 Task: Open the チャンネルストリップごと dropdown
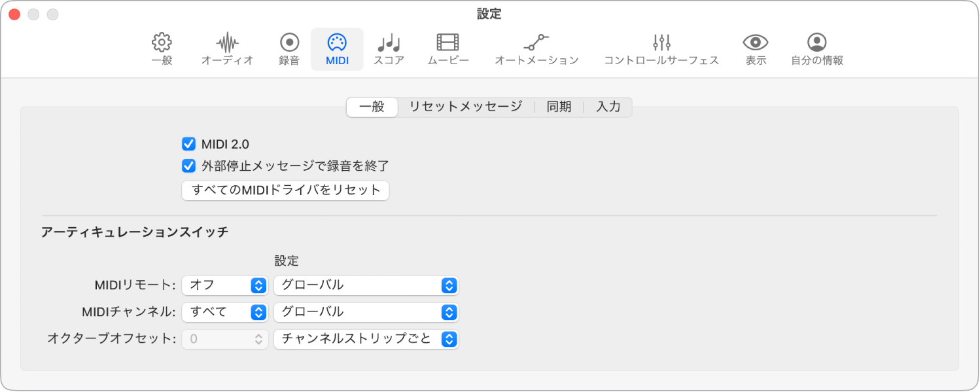(x=366, y=339)
